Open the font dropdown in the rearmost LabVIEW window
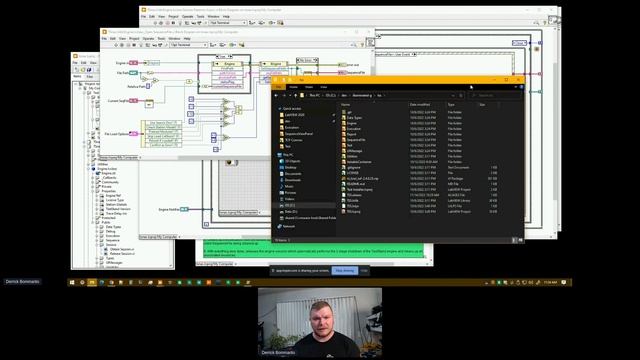The width and height of the screenshot is (640, 360). click(228, 23)
